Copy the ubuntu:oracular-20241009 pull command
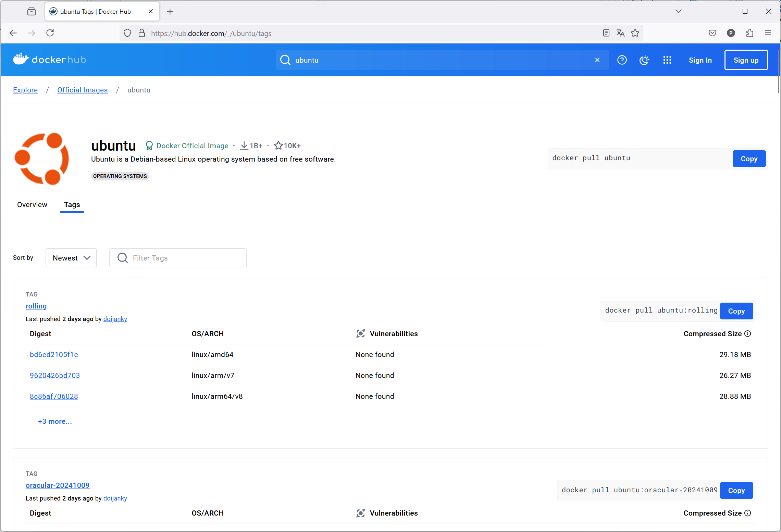The height and width of the screenshot is (532, 781). [x=736, y=490]
